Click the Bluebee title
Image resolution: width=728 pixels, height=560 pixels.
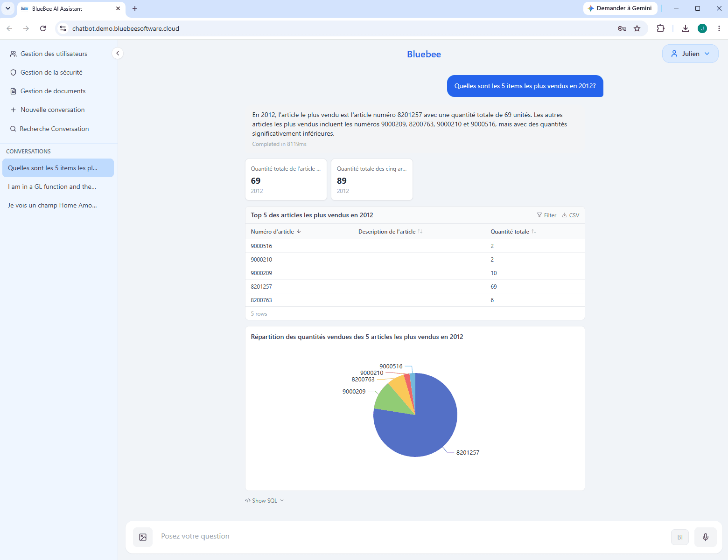coord(424,54)
